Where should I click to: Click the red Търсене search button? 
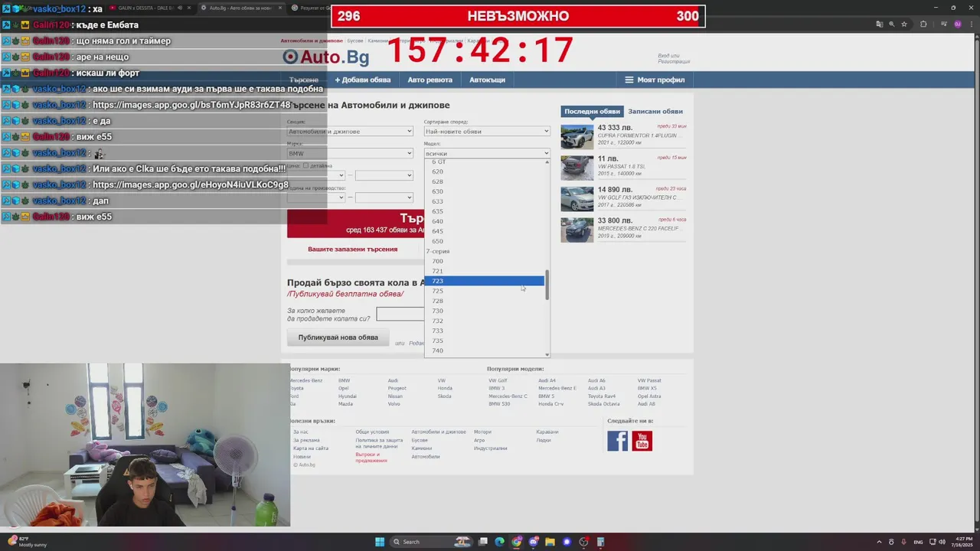tap(356, 223)
